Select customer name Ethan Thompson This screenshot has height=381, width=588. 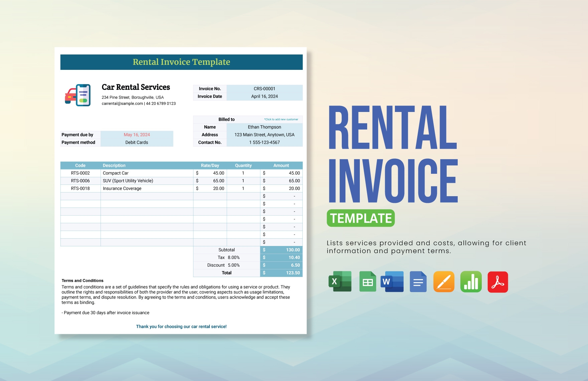coord(265,127)
